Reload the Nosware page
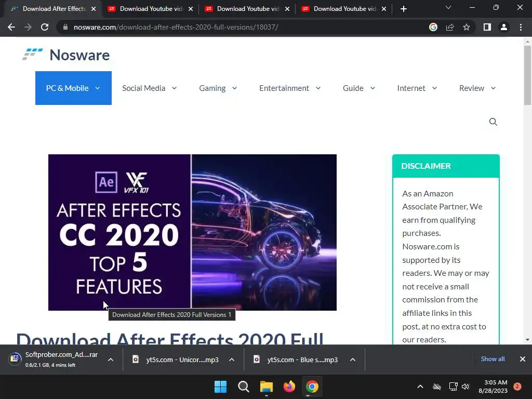 click(x=45, y=27)
